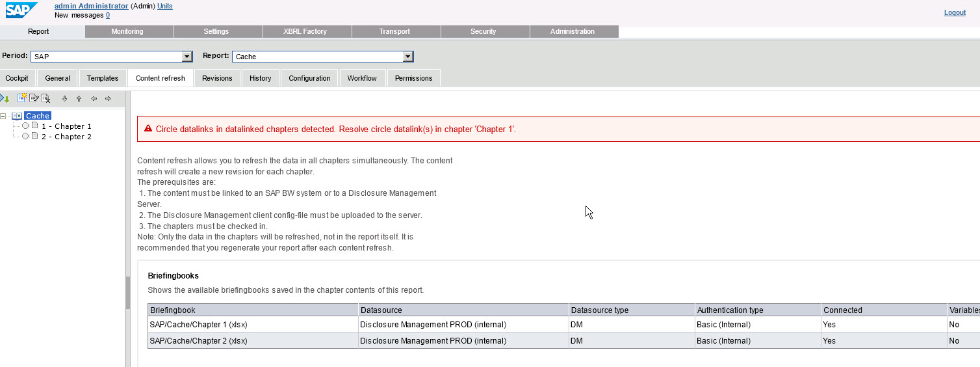The height and width of the screenshot is (367, 980).
Task: Click Chapter 2 row's Disclosure Management PROD cell
Action: click(x=463, y=340)
